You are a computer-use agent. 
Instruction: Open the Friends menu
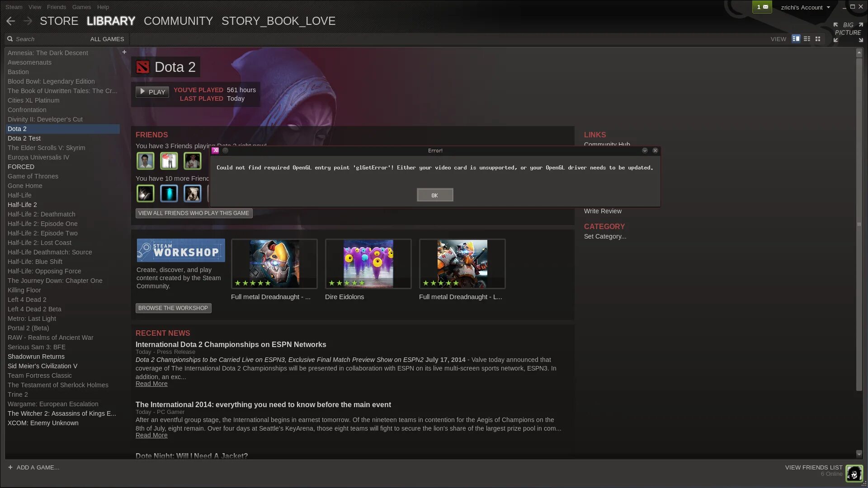pyautogui.click(x=57, y=7)
